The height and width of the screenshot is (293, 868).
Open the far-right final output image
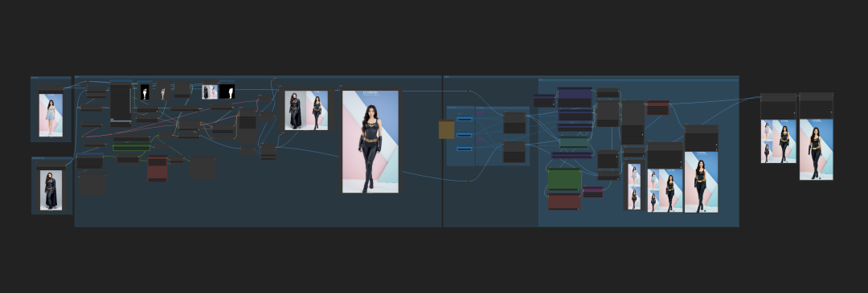(x=816, y=149)
